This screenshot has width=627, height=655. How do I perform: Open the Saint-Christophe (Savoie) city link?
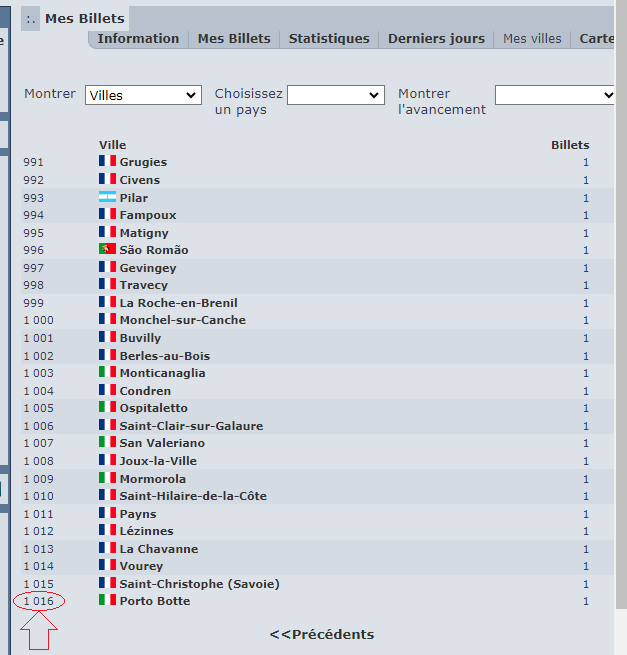199,583
